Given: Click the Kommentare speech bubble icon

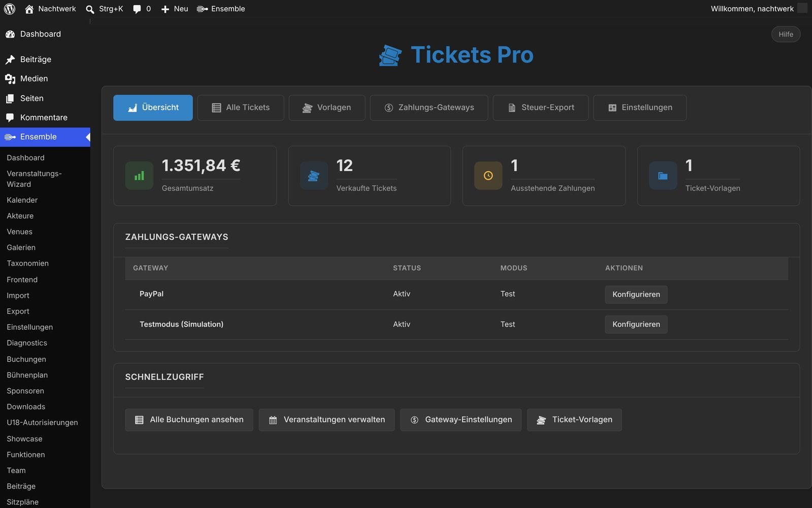Looking at the screenshot, I should coord(10,118).
